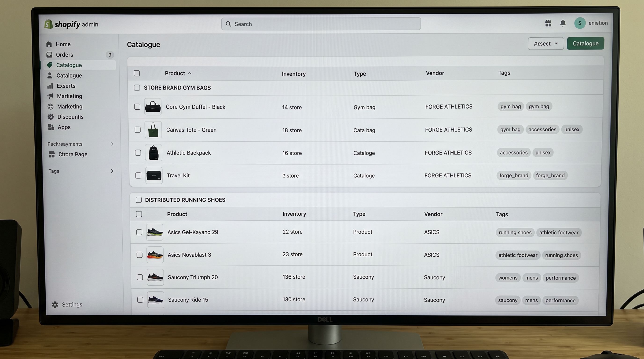Viewport: 644px width, 359px height.
Task: Sort by the Inventory column header
Action: coord(294,74)
